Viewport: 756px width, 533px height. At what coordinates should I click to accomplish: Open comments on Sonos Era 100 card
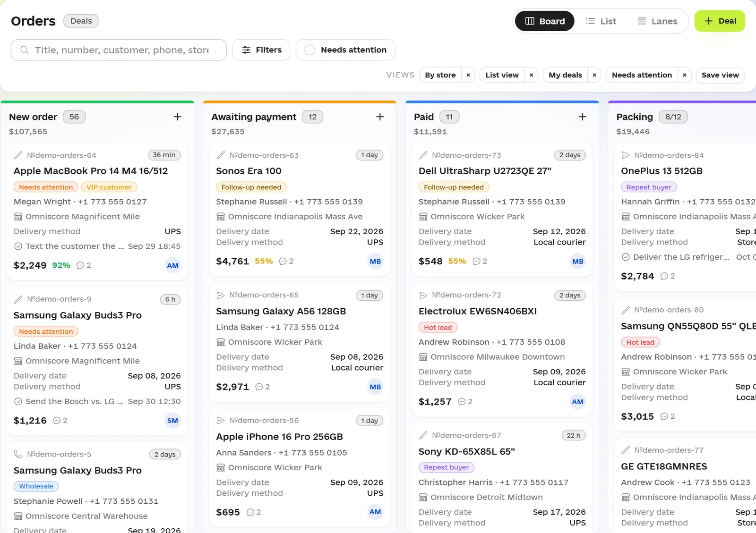click(x=286, y=261)
